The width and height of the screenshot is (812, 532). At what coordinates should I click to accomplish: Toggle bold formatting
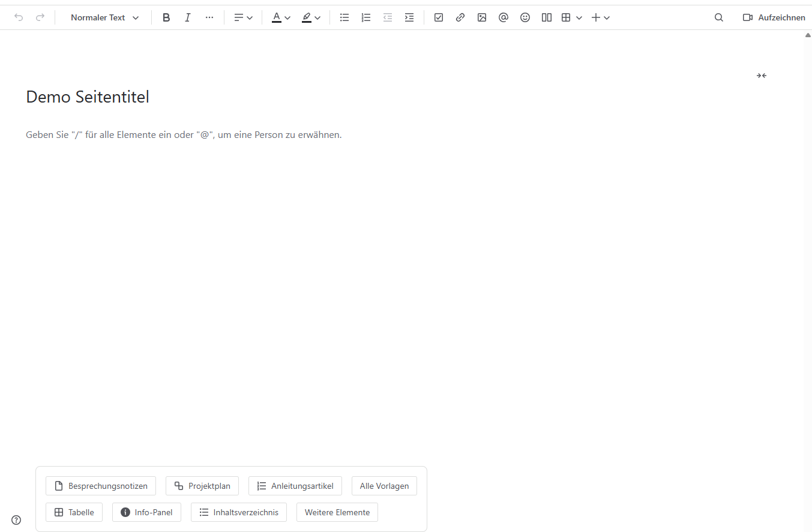coord(166,17)
